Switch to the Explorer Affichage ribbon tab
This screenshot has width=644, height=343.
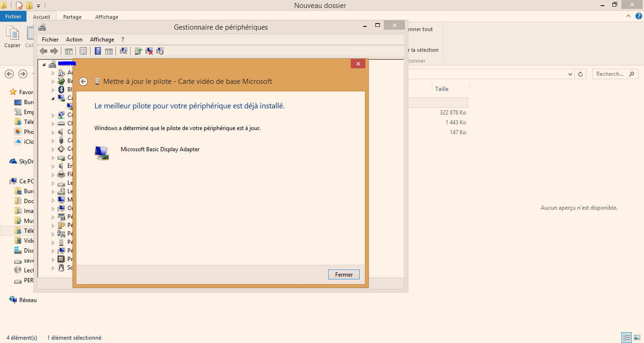(107, 17)
